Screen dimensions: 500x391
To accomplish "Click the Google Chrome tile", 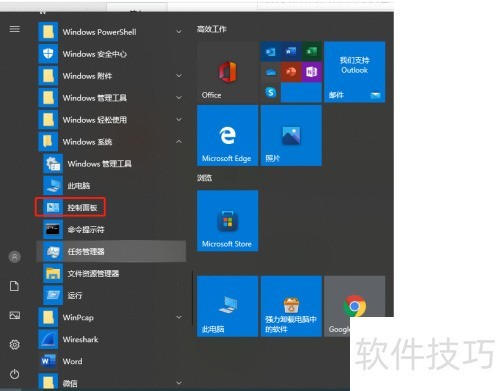I will (x=355, y=306).
